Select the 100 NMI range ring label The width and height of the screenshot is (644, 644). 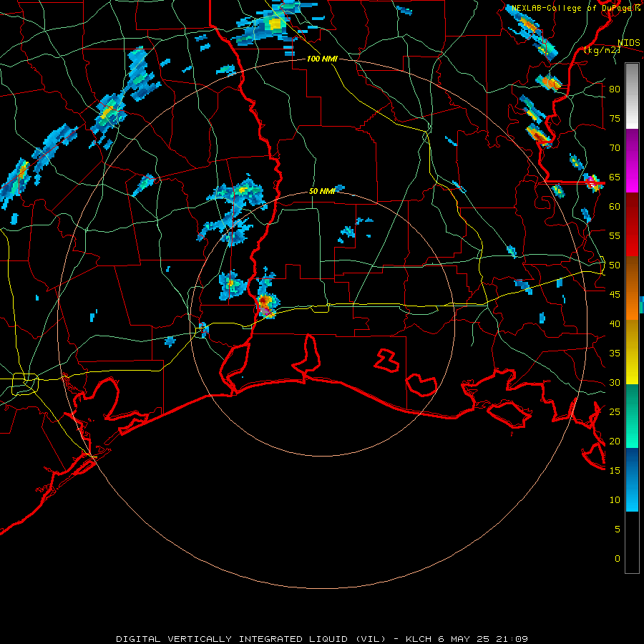[x=322, y=59]
